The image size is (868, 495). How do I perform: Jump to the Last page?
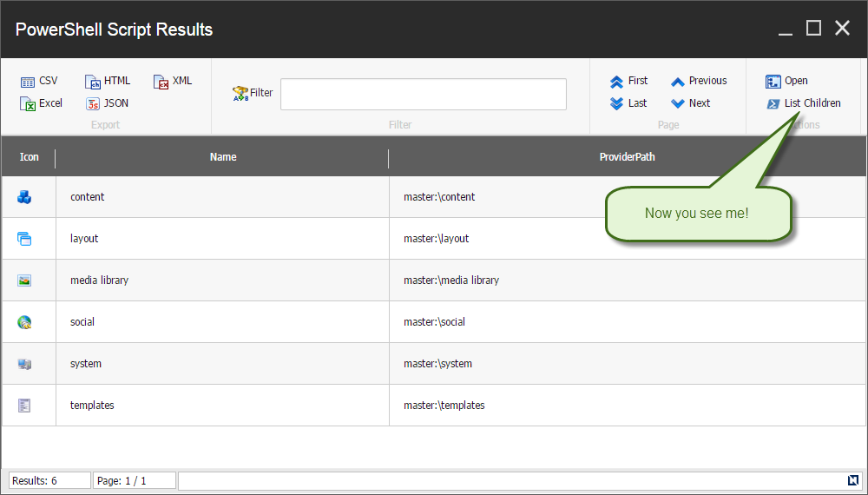[x=628, y=103]
